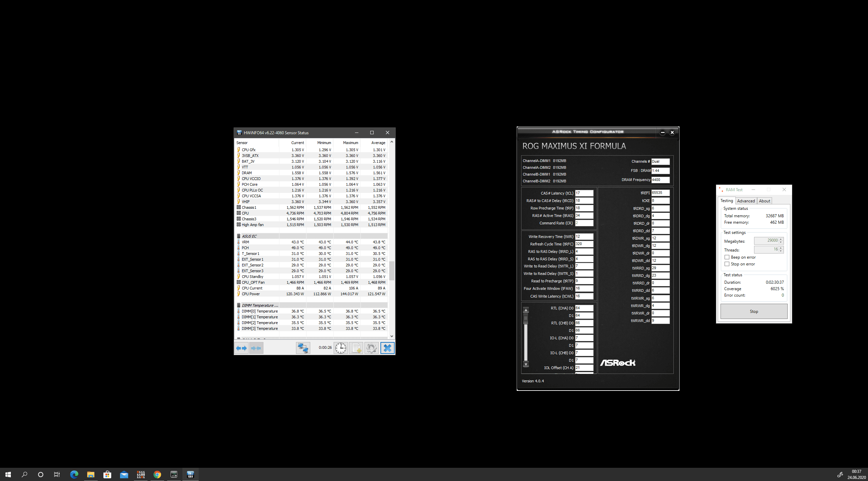Decrease Megabytes value with down stepper
Image resolution: width=868 pixels, height=481 pixels.
(x=781, y=242)
